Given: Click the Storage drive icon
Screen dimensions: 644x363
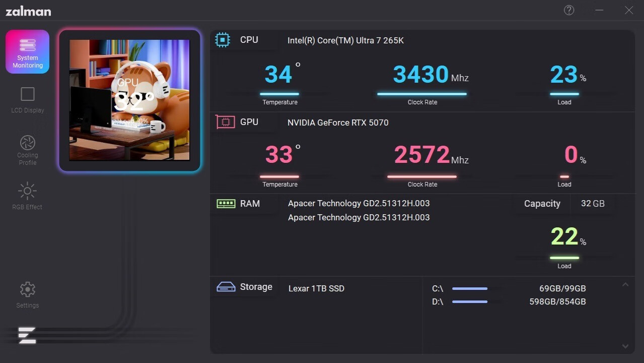Looking at the screenshot, I should coord(226,287).
